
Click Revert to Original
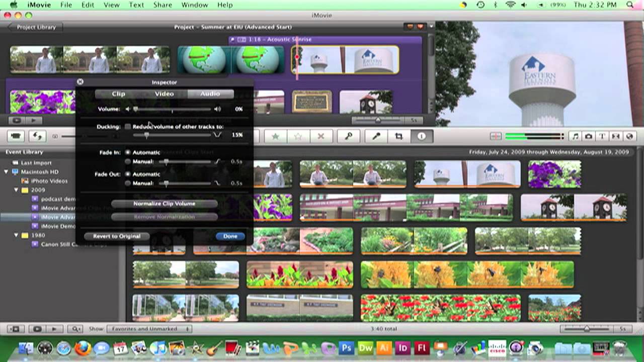116,236
